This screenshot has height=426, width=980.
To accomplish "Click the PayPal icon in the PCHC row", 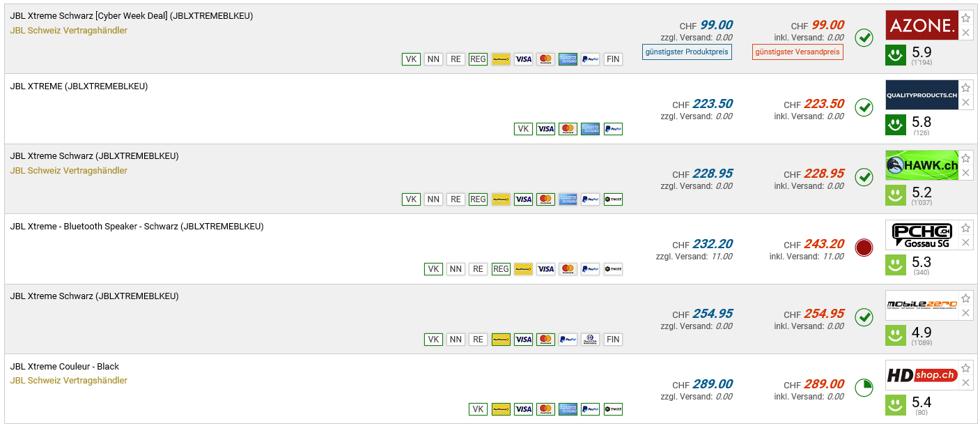I will coord(590,269).
